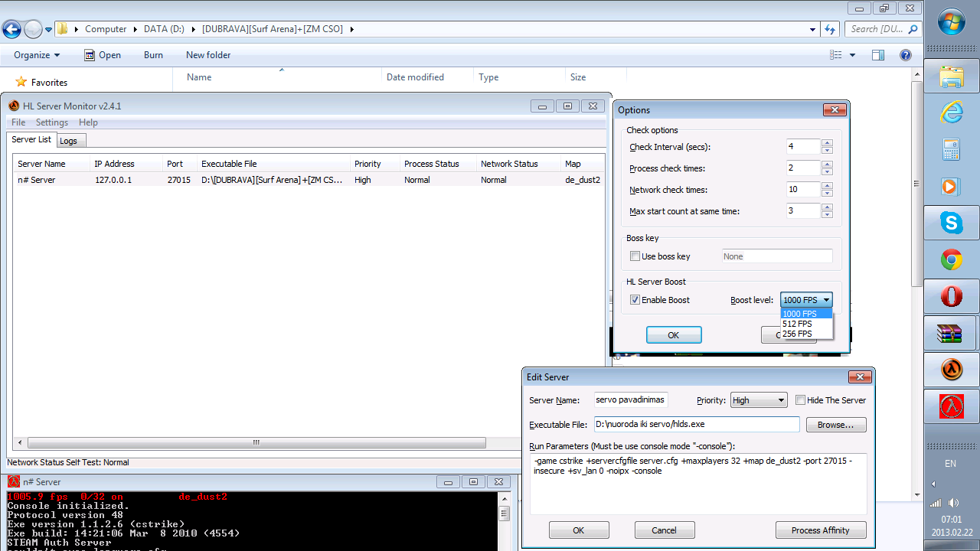The height and width of the screenshot is (551, 980).
Task: Click the network signal tray icon
Action: coord(936,503)
